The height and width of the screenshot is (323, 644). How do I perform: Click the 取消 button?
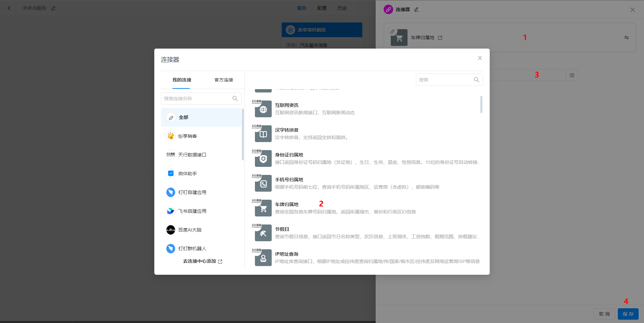pos(604,314)
